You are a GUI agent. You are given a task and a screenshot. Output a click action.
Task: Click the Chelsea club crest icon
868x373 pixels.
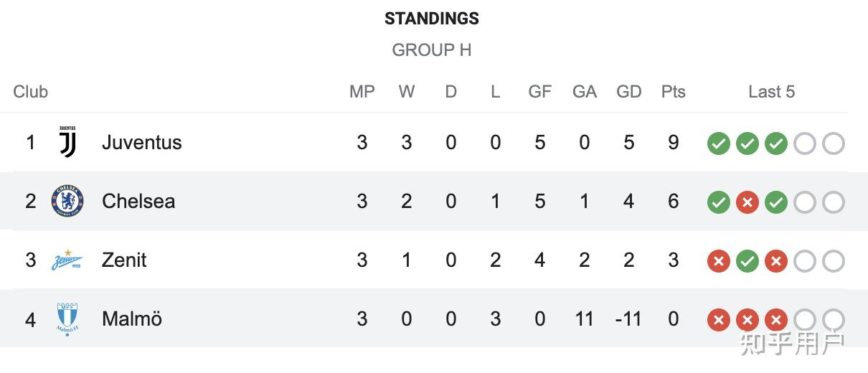(67, 201)
